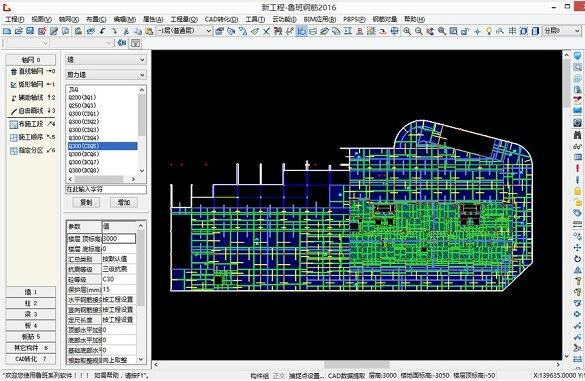Open the floor selector dropdown -1层
This screenshot has width=585, height=381.
184,31
